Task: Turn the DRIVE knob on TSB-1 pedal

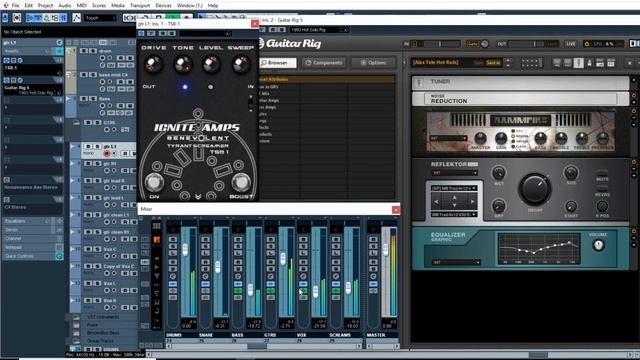Action: pyautogui.click(x=154, y=64)
